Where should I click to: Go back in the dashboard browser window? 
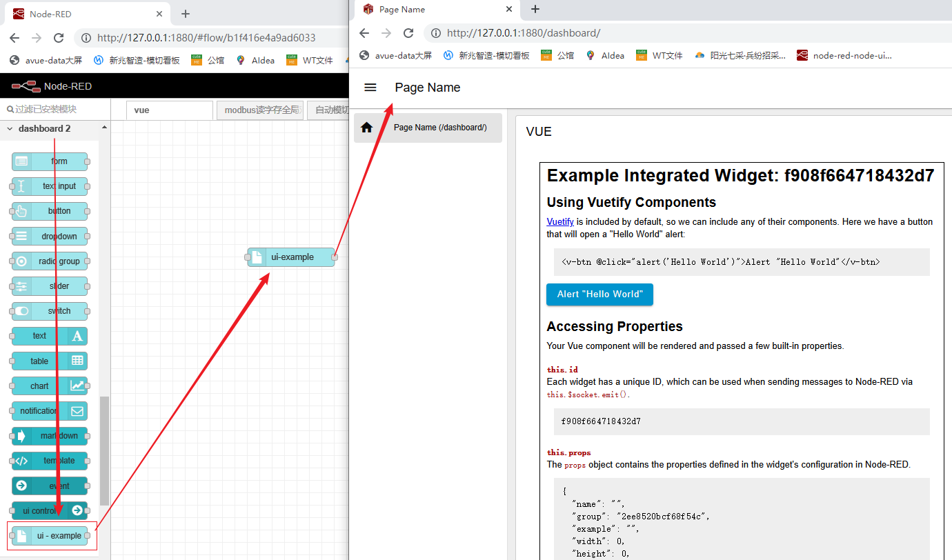point(364,33)
